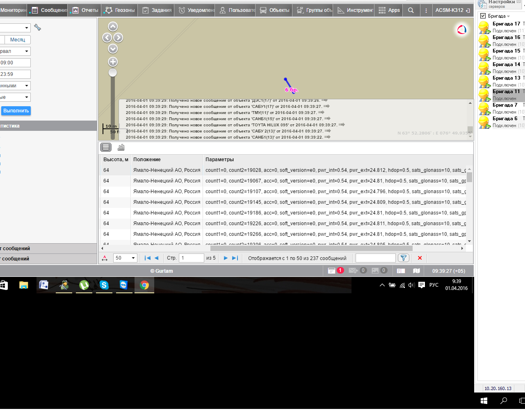Open rows per page dropdown showing 50
Viewport: 525px width, 420px height.
tap(126, 258)
